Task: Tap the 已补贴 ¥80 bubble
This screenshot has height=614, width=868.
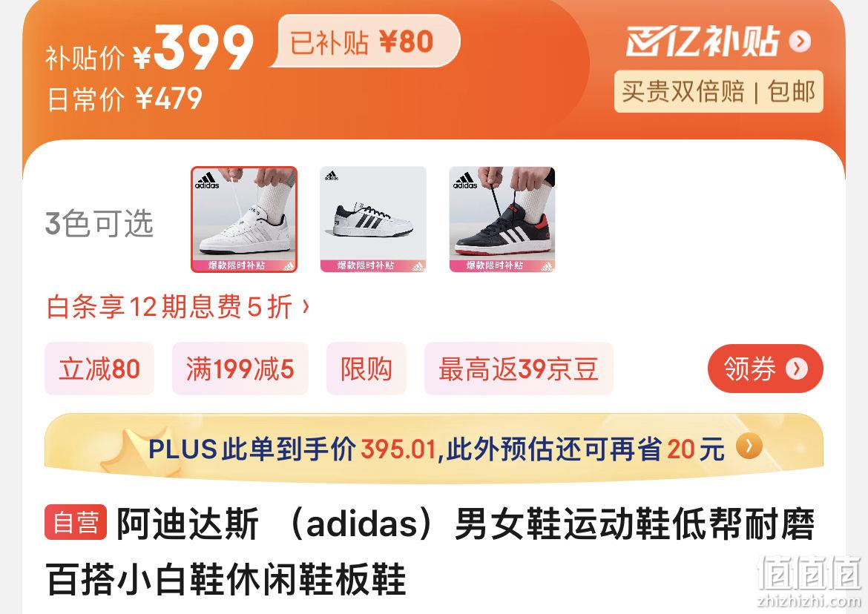Action: [365, 42]
